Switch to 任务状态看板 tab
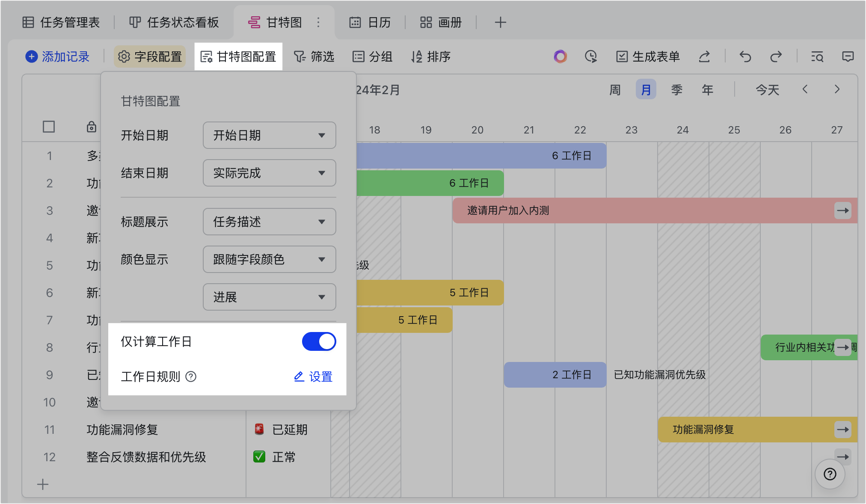 (x=174, y=22)
